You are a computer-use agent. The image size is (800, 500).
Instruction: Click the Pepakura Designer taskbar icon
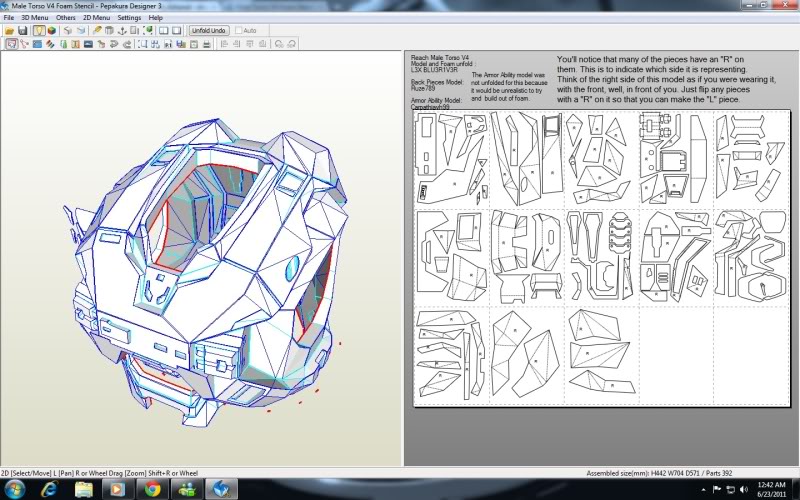pyautogui.click(x=221, y=489)
